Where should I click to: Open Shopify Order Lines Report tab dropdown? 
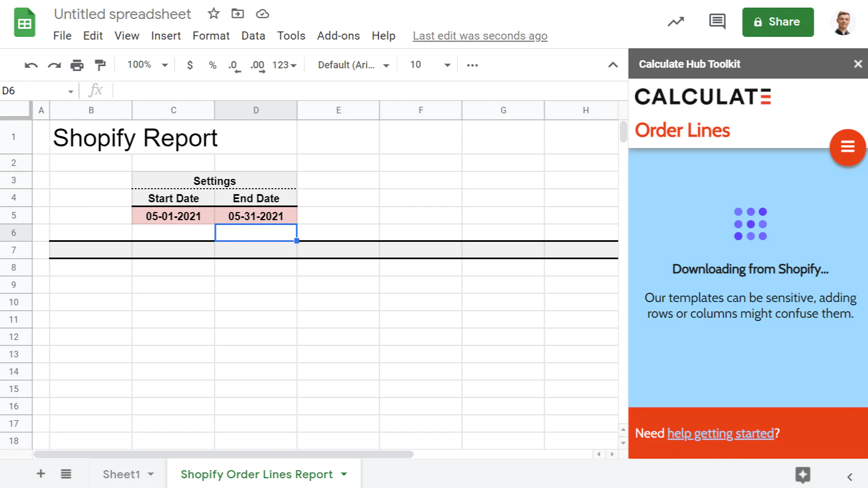coord(344,474)
